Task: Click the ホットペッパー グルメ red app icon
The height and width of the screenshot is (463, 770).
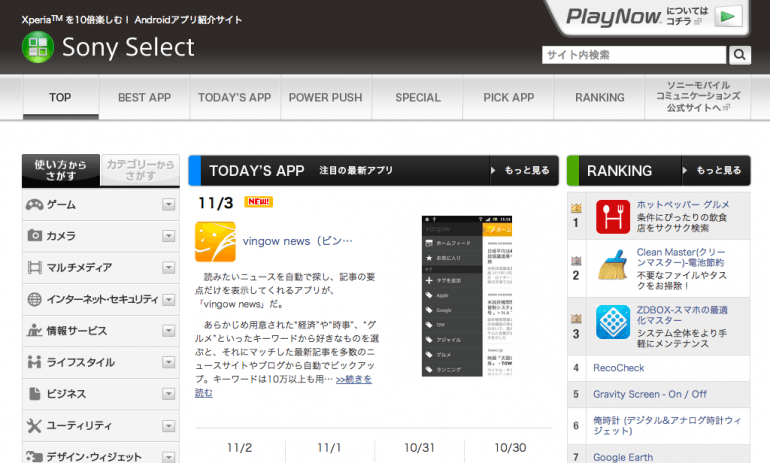Action: [613, 217]
